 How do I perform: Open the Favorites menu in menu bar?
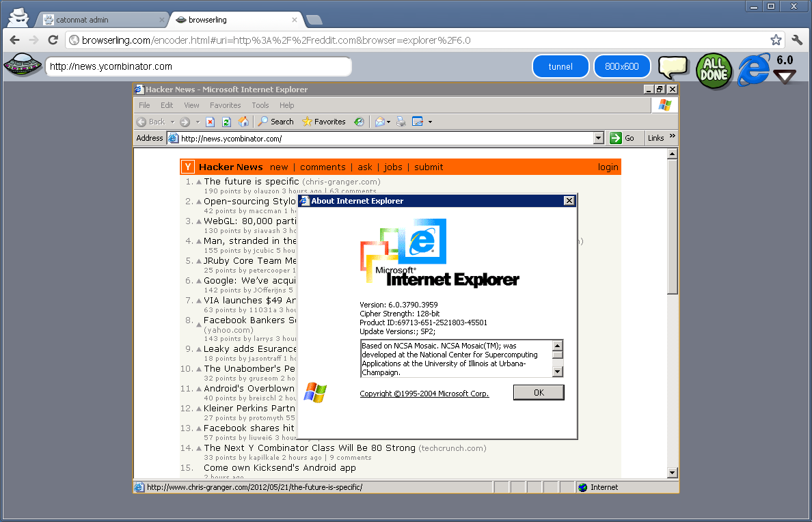225,105
